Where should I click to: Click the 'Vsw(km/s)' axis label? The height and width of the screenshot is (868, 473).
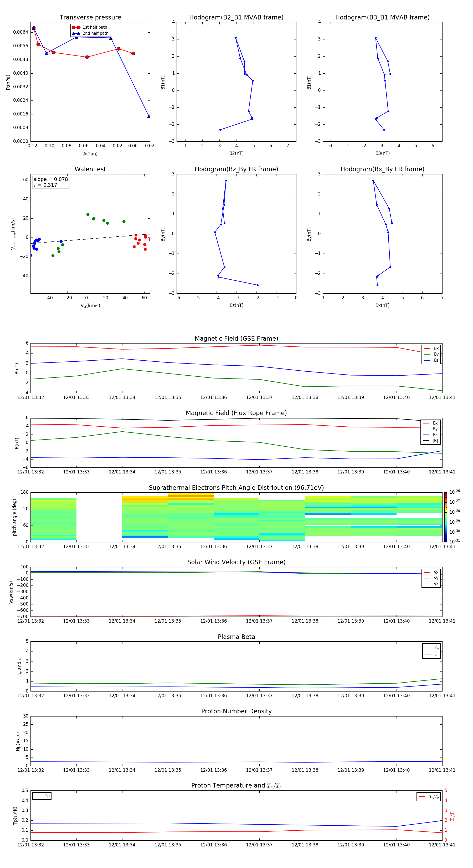(x=11, y=592)
